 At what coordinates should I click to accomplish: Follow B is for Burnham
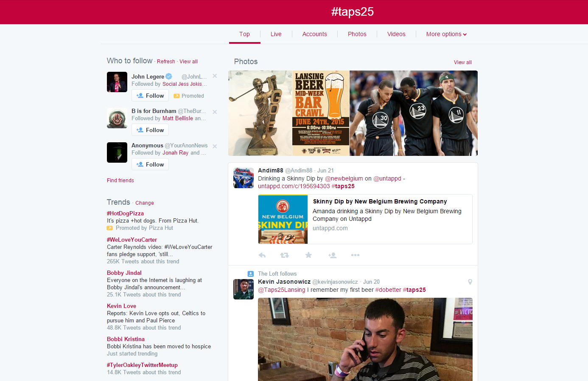150,130
